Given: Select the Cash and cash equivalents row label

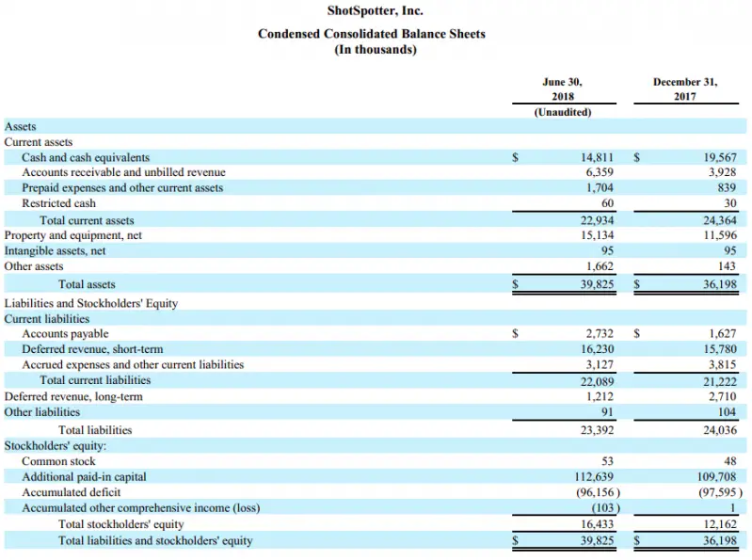Looking at the screenshot, I should click(x=86, y=158).
